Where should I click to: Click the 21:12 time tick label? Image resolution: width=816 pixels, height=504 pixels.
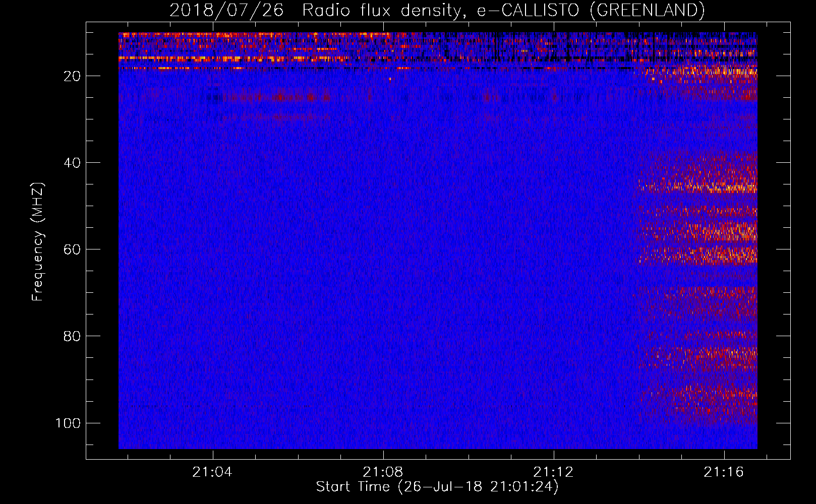click(553, 472)
